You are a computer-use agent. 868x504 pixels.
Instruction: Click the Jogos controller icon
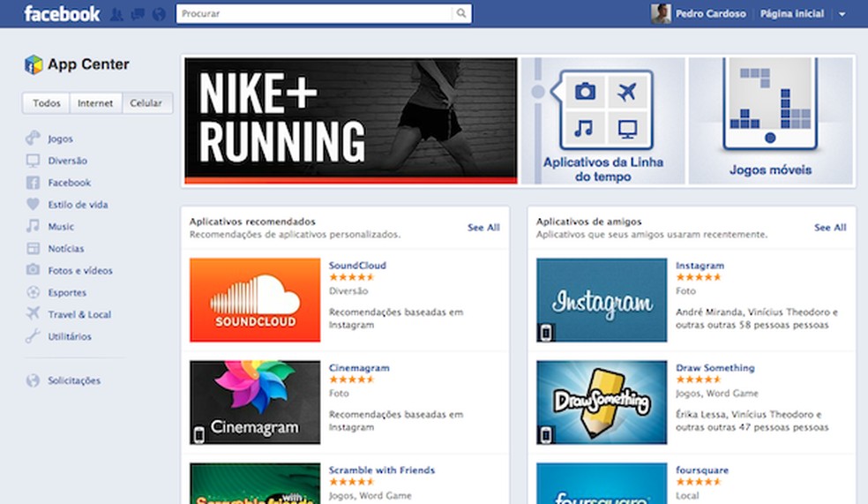point(34,138)
